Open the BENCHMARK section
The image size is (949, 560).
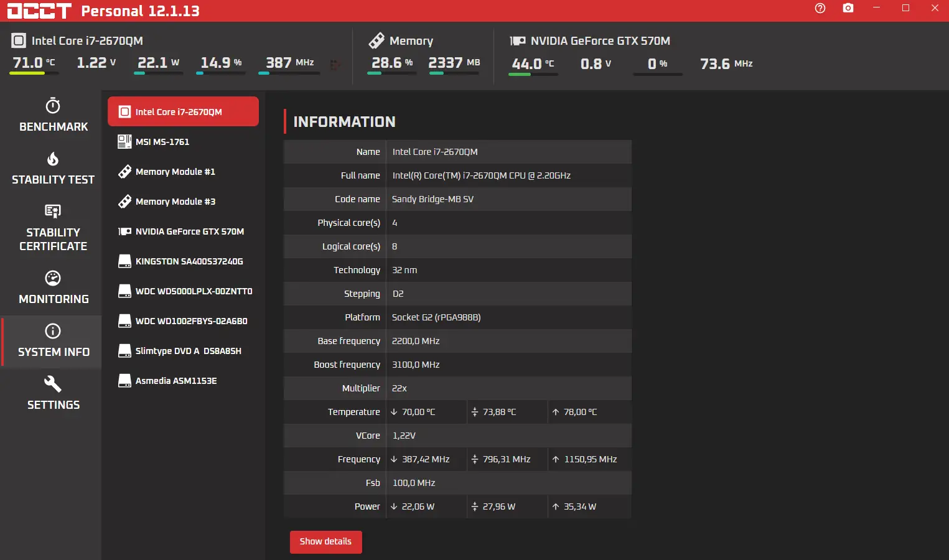[x=53, y=115]
